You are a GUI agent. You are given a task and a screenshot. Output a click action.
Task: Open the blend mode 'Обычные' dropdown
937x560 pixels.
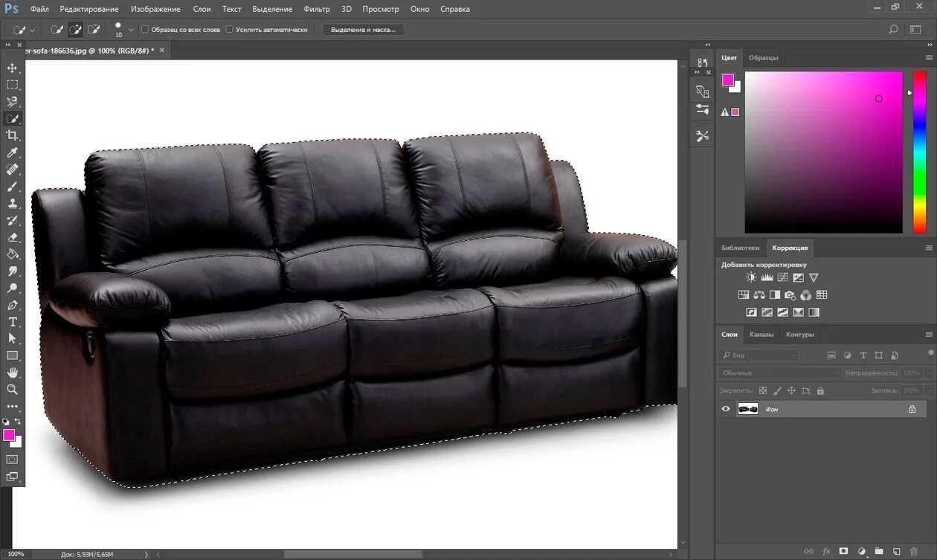[x=779, y=373]
